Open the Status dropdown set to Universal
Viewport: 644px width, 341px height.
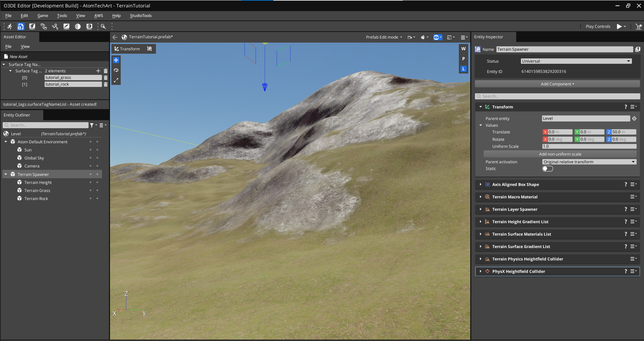click(x=576, y=61)
